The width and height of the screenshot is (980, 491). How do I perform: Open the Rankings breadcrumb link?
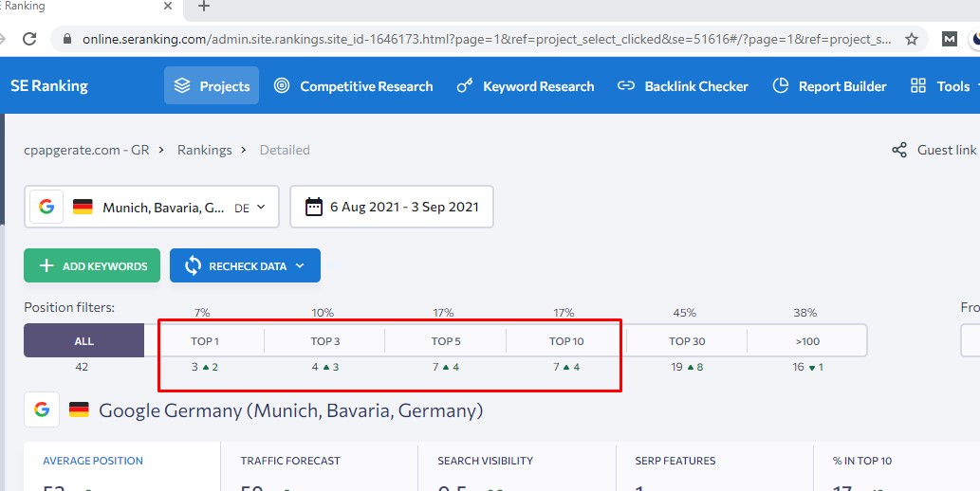(x=204, y=150)
